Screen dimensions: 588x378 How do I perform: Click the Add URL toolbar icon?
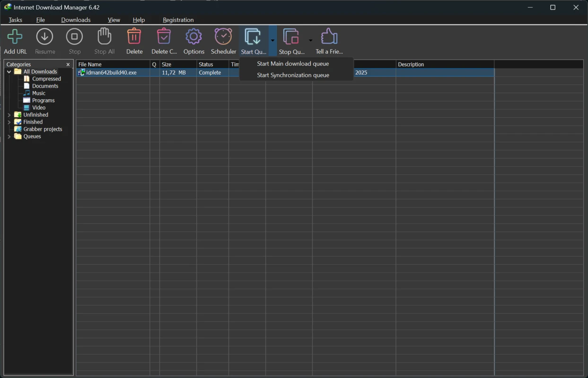tap(15, 37)
